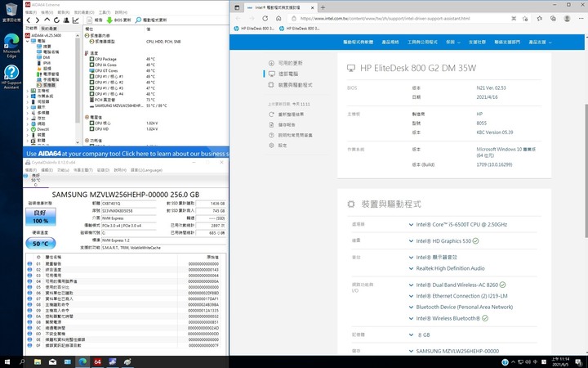Viewport: 588px width, 368px height.
Task: Open HP Support Assistant desktop shortcut
Action: [11, 77]
